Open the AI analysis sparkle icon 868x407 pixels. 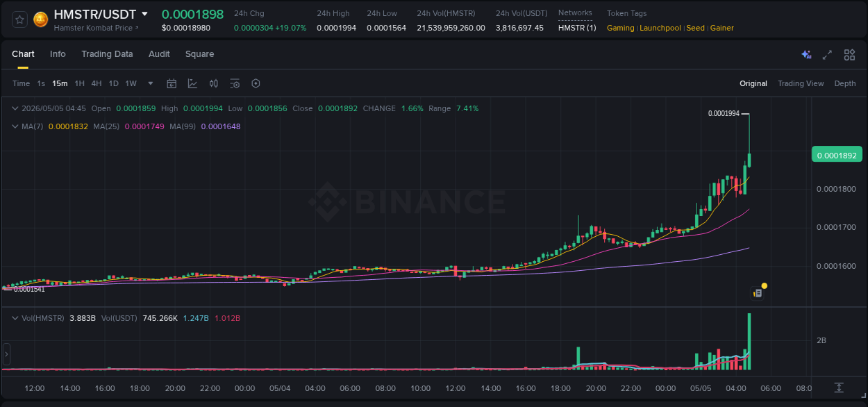(806, 54)
